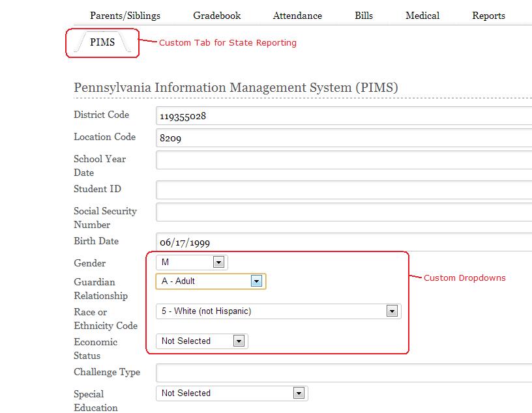Click the Location Code field

pos(344,138)
